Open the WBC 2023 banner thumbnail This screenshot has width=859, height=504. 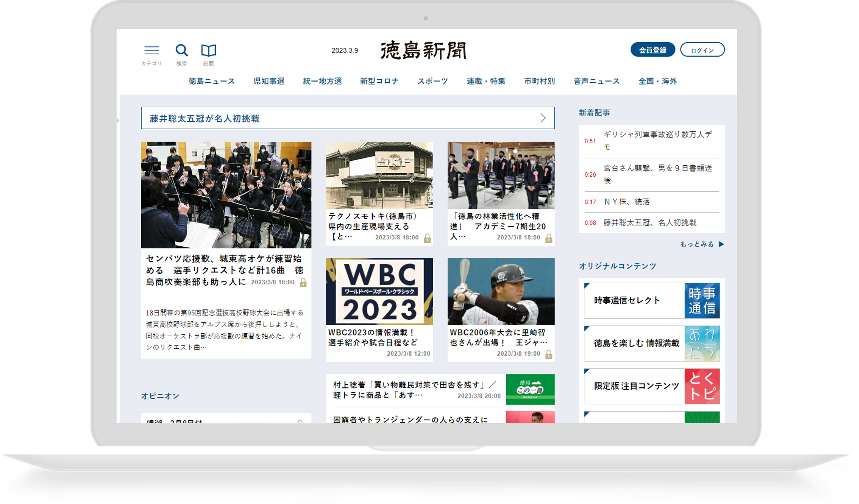(x=379, y=292)
